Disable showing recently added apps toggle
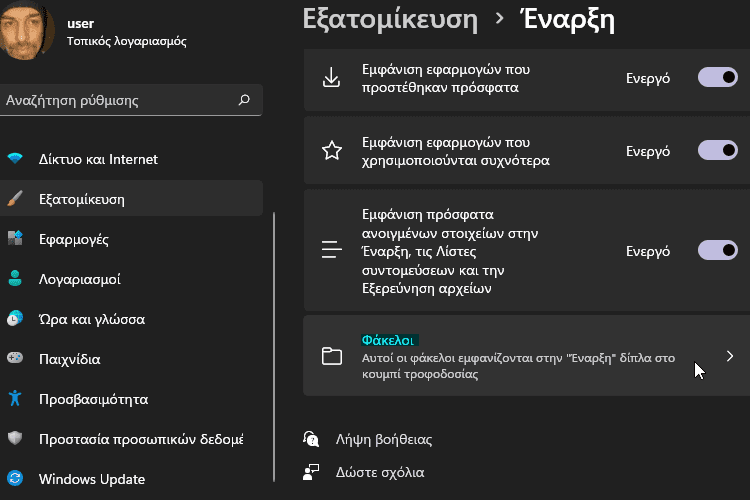 (717, 78)
